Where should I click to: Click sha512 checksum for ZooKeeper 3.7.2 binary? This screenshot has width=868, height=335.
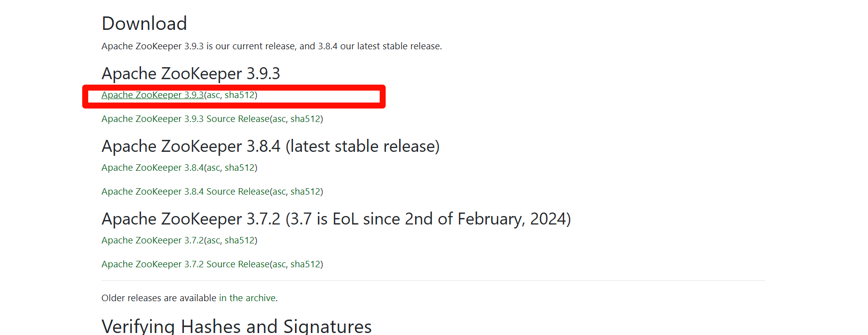240,240
